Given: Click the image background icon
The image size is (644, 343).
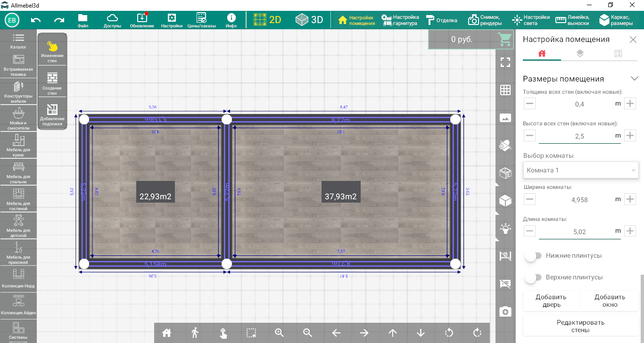Looking at the screenshot, I should click(505, 118).
